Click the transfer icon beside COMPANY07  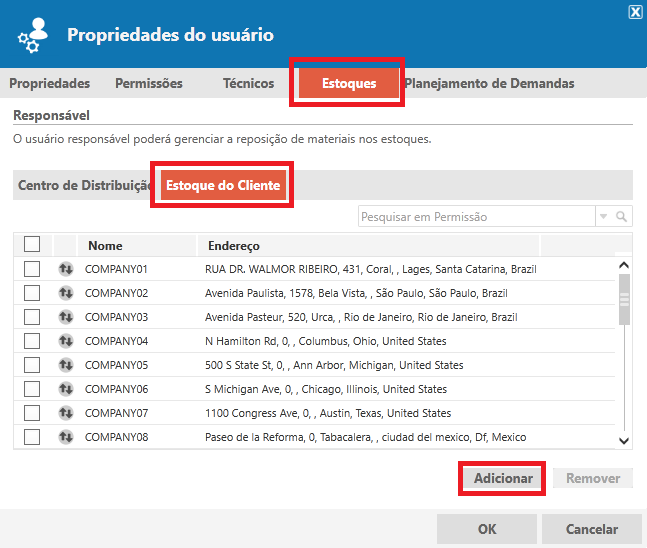pyautogui.click(x=66, y=413)
